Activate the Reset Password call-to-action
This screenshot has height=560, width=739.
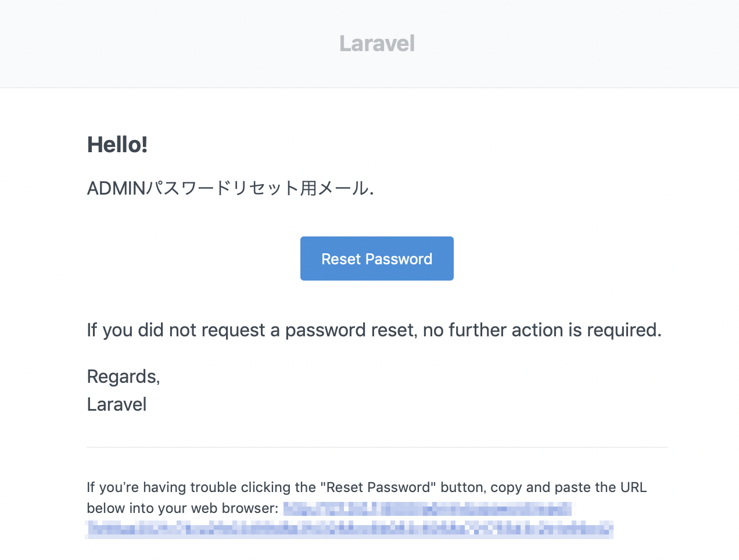(x=376, y=258)
